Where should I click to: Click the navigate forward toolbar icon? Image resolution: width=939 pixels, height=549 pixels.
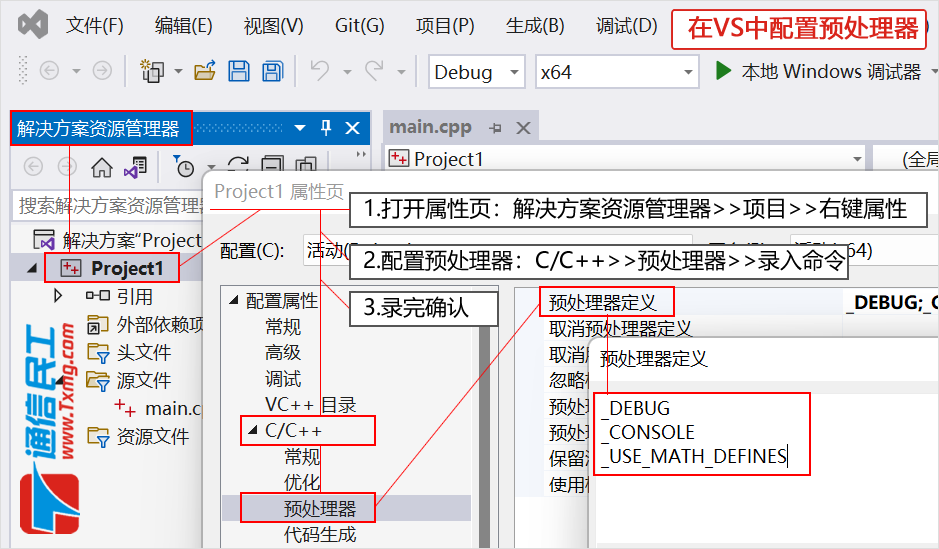[x=102, y=71]
